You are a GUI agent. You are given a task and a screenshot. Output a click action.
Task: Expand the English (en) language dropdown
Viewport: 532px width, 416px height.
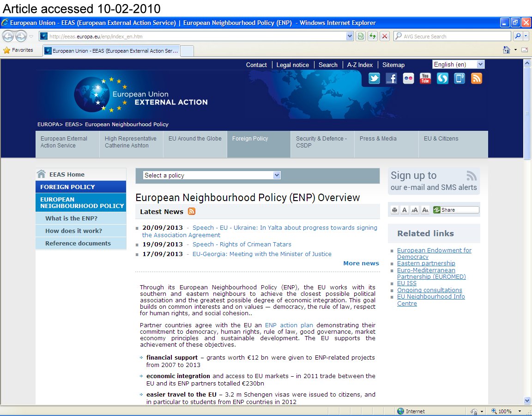[480, 65]
